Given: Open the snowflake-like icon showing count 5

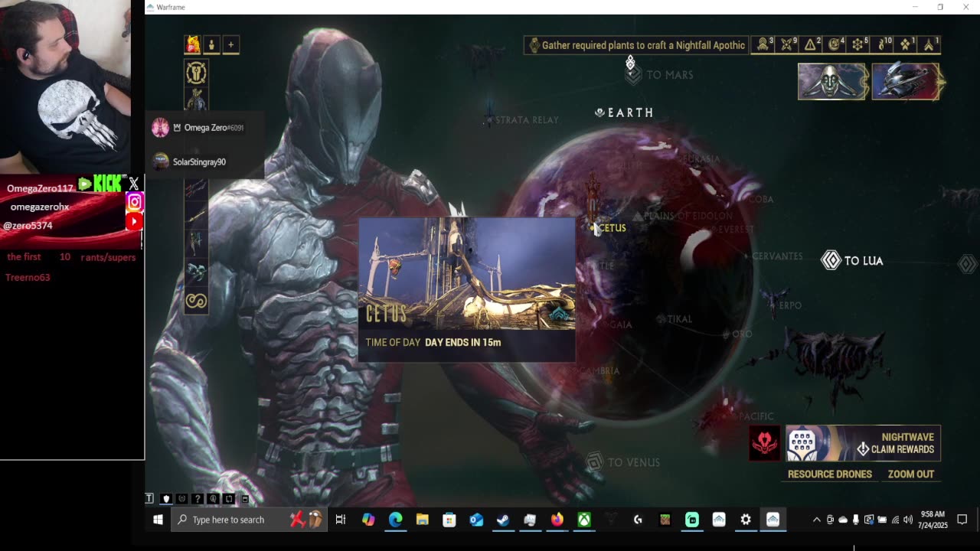Looking at the screenshot, I should pyautogui.click(x=859, y=44).
